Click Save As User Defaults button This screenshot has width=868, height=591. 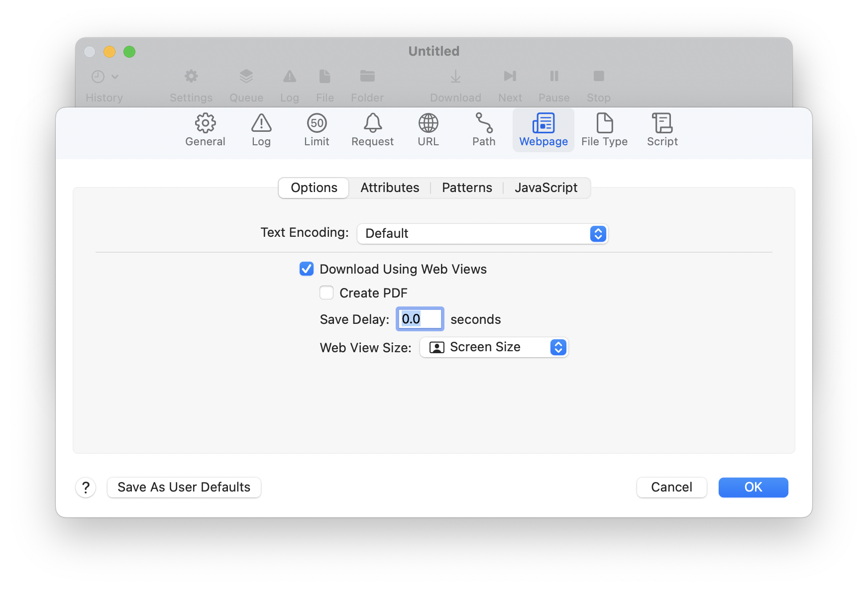pos(184,487)
